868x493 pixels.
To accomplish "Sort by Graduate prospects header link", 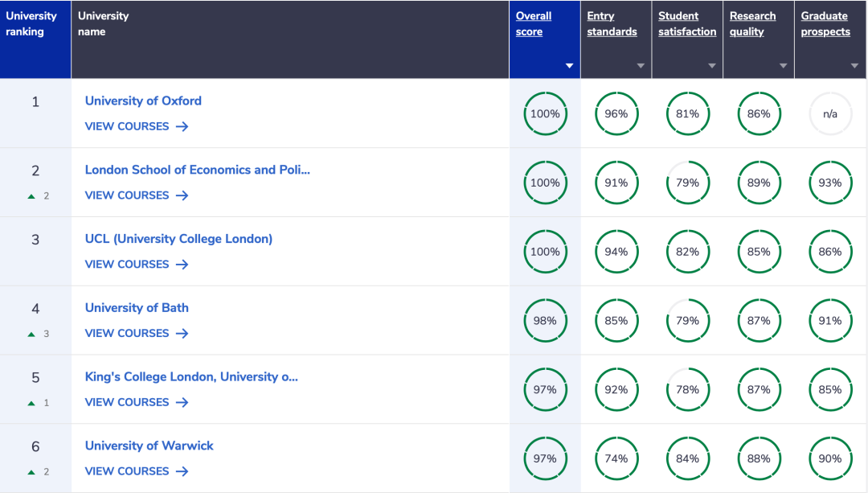I will 825,24.
